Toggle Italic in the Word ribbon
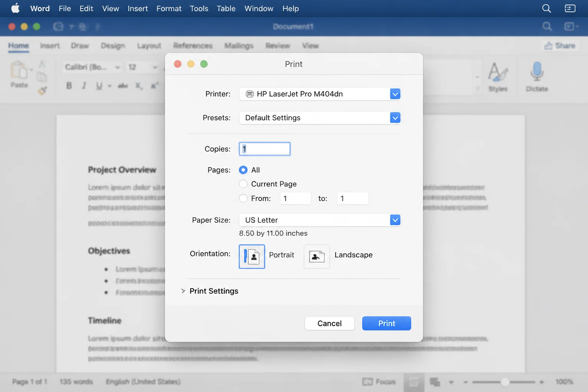 tap(84, 86)
